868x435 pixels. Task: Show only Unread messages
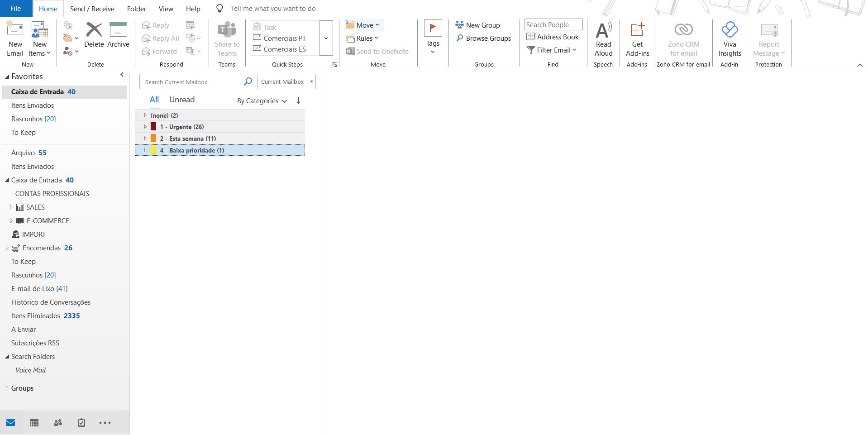(x=182, y=100)
